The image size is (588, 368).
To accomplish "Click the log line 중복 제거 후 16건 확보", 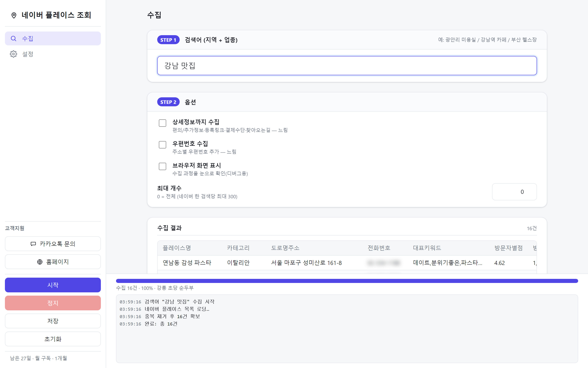I will point(172,316).
